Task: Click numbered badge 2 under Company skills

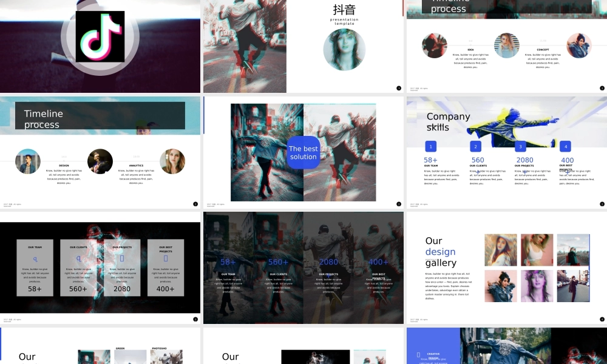Action: [x=475, y=146]
